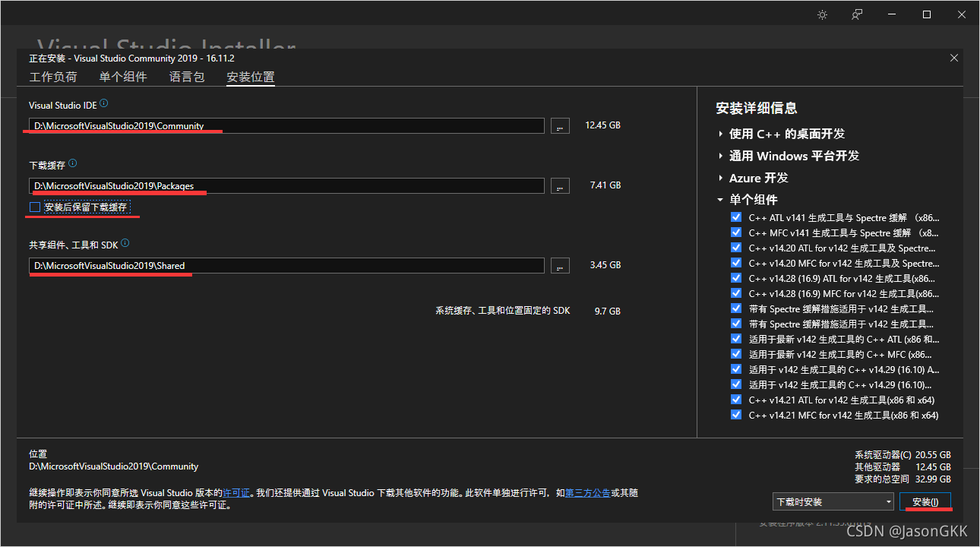Open the feedback icon in title bar
Image resolution: width=980 pixels, height=547 pixels.
click(x=857, y=14)
